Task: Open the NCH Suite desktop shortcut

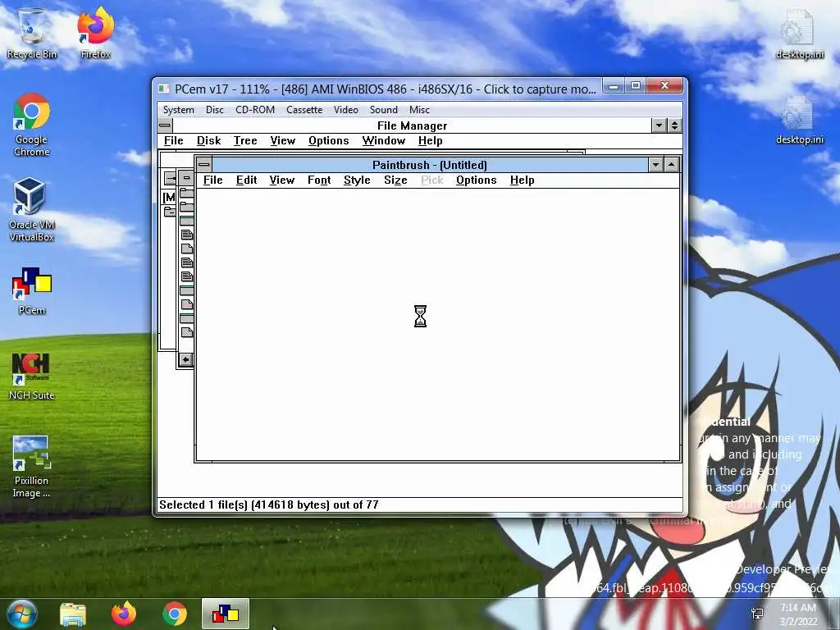Action: (32, 376)
